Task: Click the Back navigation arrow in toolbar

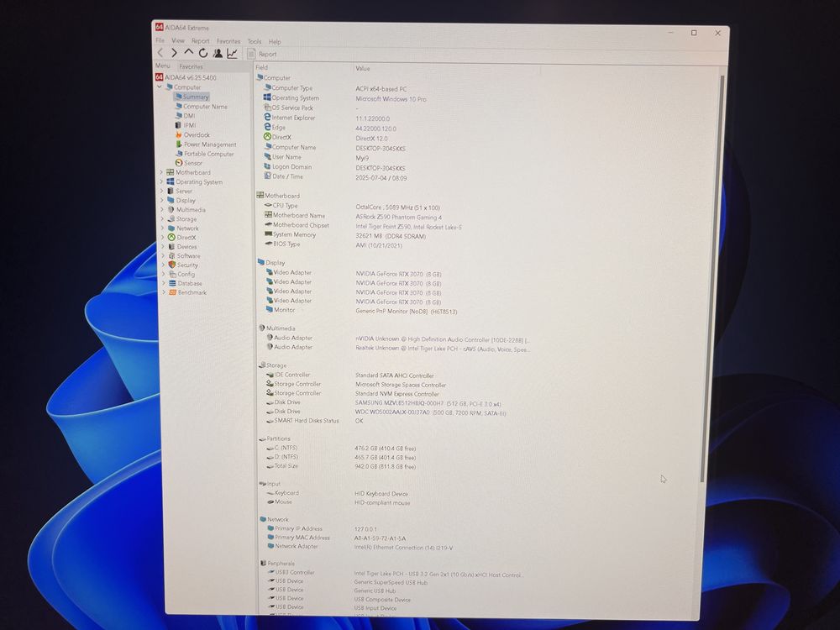Action: [160, 53]
